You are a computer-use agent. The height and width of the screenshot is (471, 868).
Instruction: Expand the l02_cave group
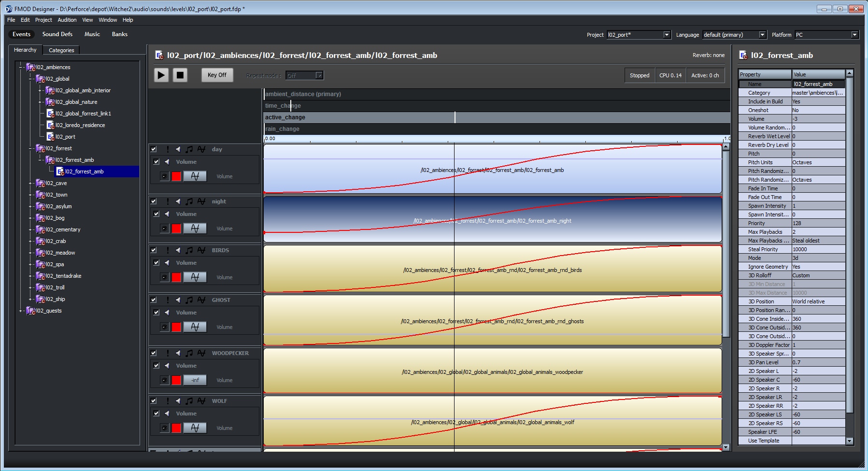(x=30, y=183)
